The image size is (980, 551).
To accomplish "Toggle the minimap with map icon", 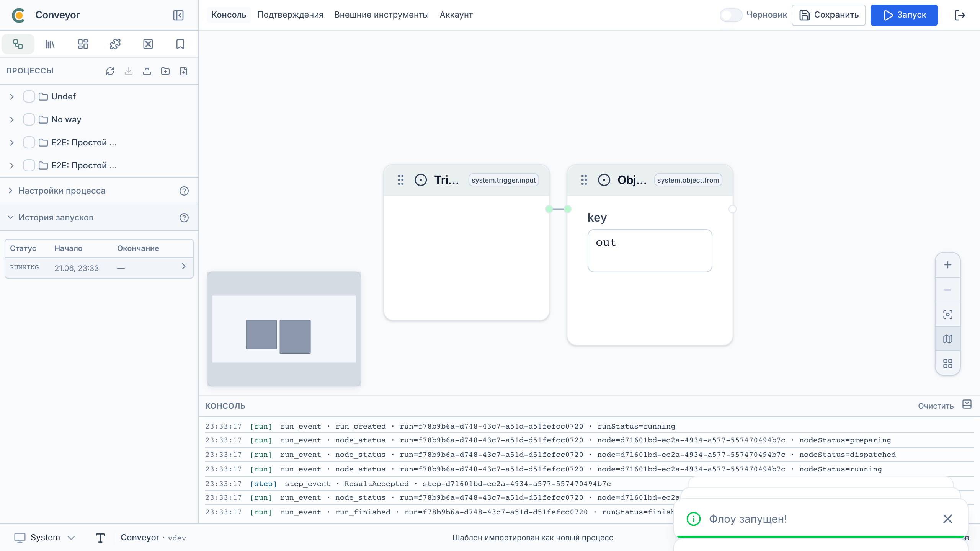I will pyautogui.click(x=948, y=339).
